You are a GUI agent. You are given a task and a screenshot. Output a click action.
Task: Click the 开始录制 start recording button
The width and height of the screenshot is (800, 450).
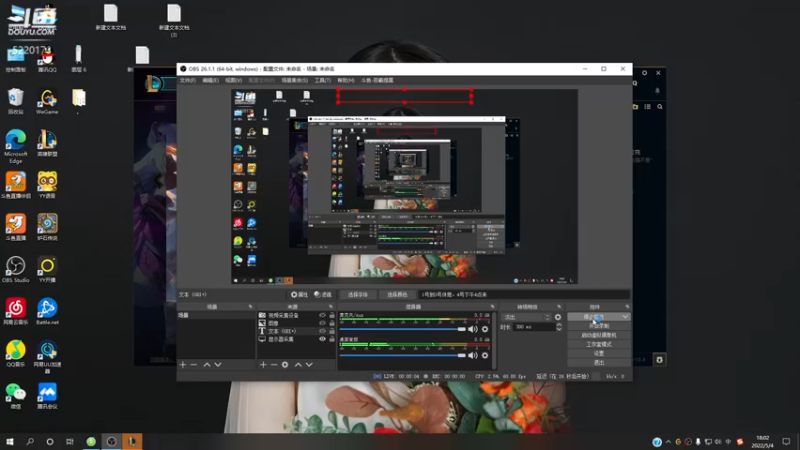click(598, 326)
